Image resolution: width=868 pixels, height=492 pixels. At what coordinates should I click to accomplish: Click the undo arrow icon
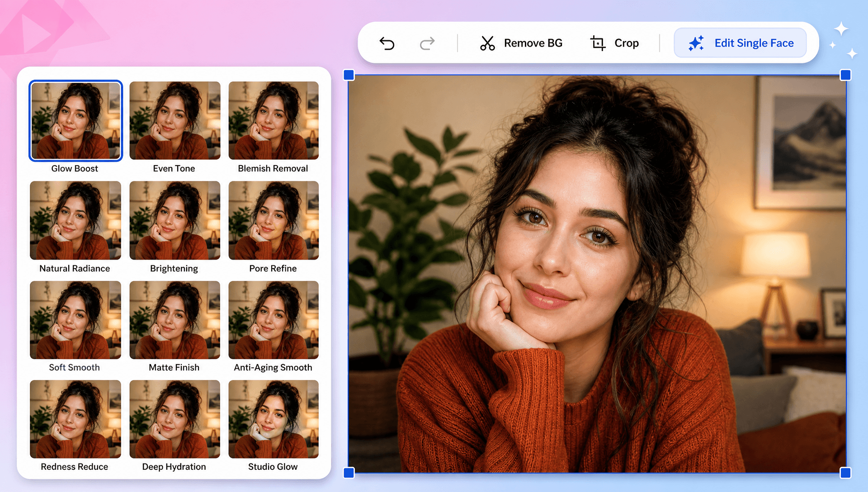(387, 43)
